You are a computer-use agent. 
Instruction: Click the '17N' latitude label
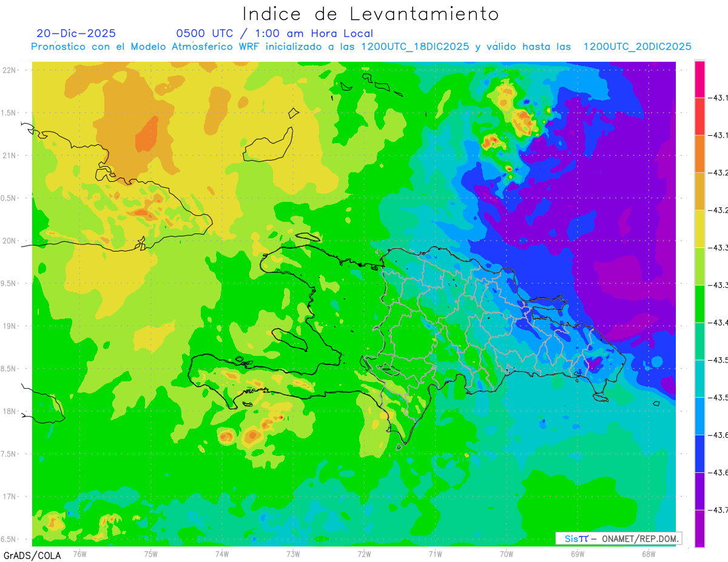(10, 497)
